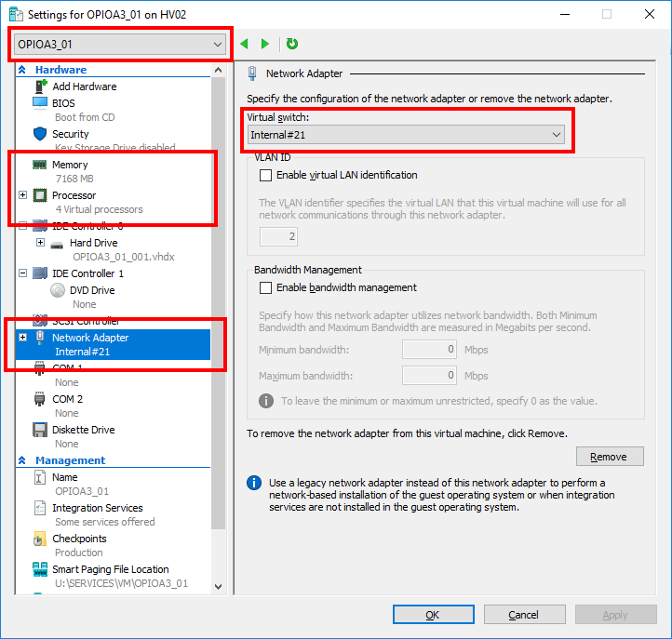Select the Hard Drive icon
The width and height of the screenshot is (672, 639).
(57, 244)
